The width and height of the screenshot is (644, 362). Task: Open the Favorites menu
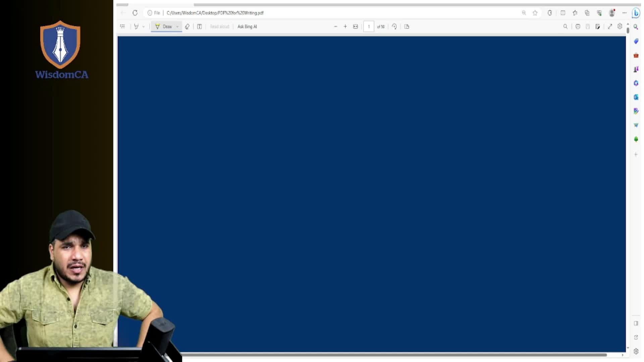[575, 13]
